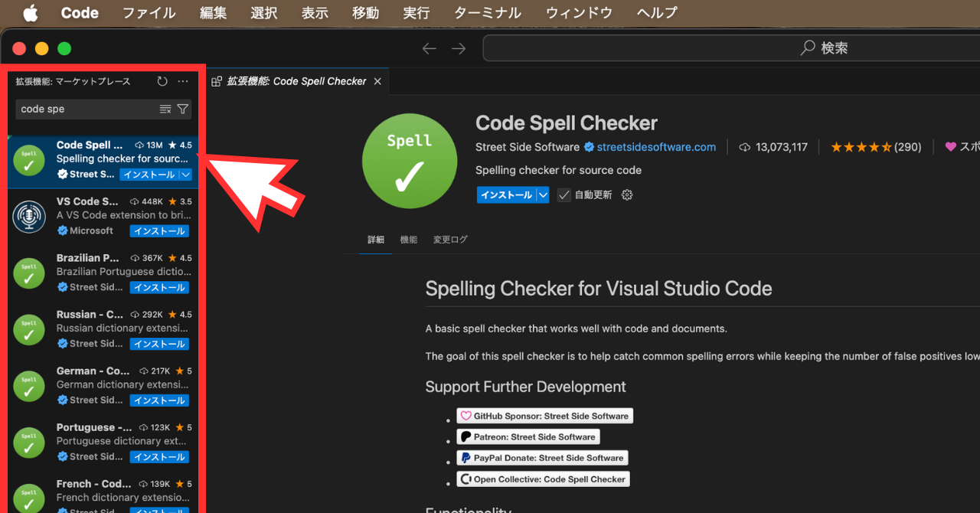Open the ターミナル menu
The width and height of the screenshot is (980, 513).
[487, 12]
